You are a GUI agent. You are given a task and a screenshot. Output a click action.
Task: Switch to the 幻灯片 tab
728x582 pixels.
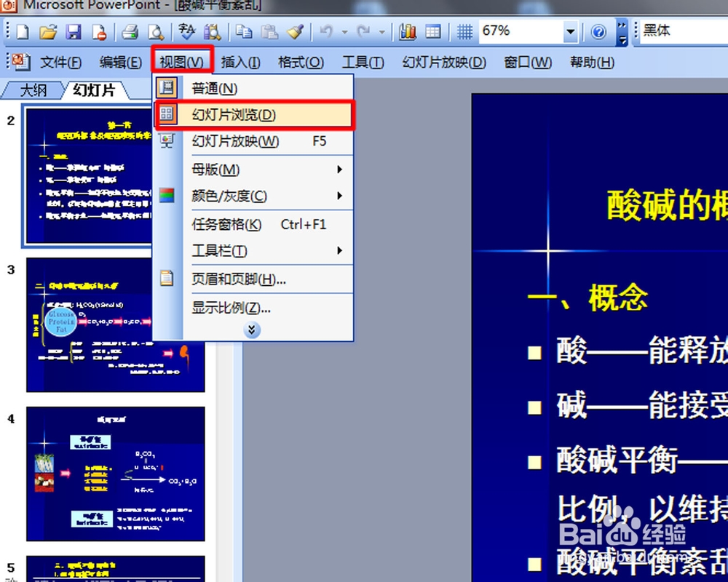[x=94, y=89]
